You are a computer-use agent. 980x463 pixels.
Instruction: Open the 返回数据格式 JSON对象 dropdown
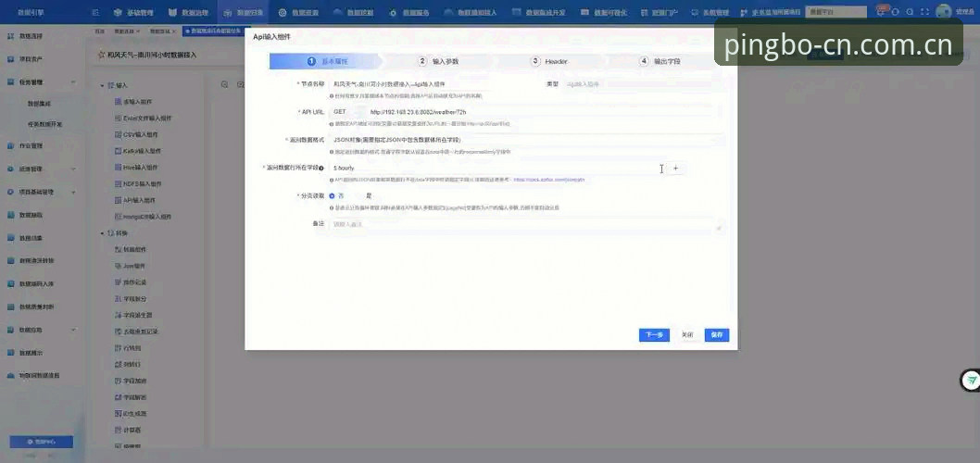click(x=526, y=140)
